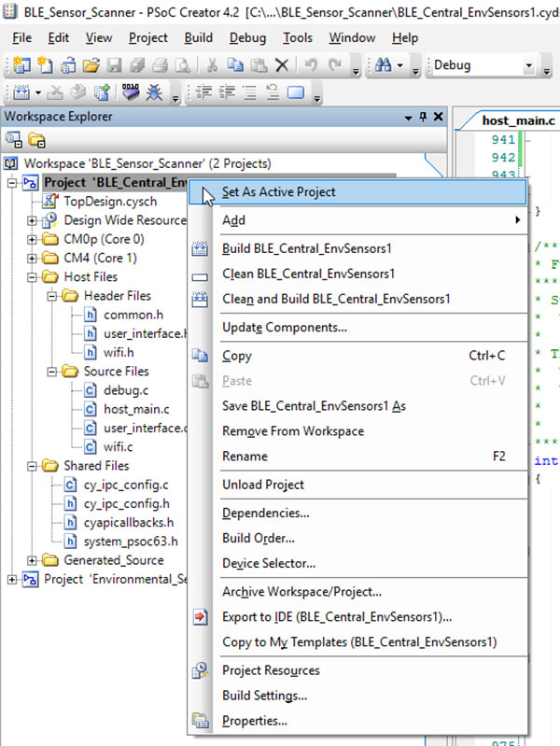Open Build Settings...
The width and height of the screenshot is (560, 746).
pos(357,696)
